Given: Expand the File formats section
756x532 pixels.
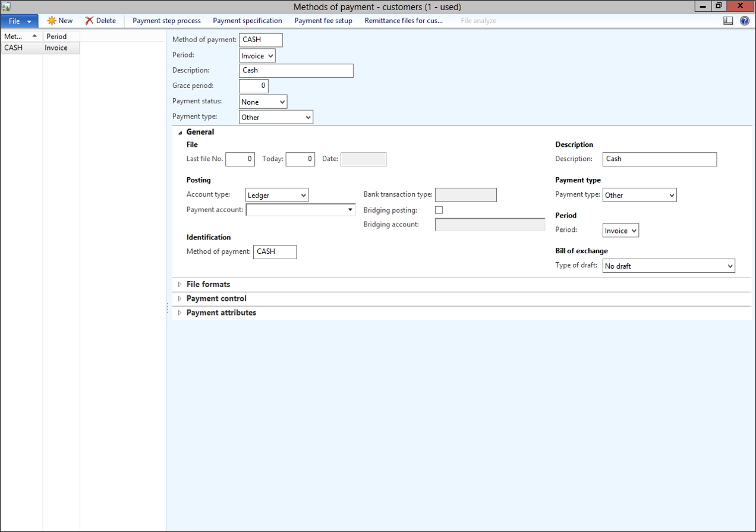Looking at the screenshot, I should pyautogui.click(x=208, y=285).
